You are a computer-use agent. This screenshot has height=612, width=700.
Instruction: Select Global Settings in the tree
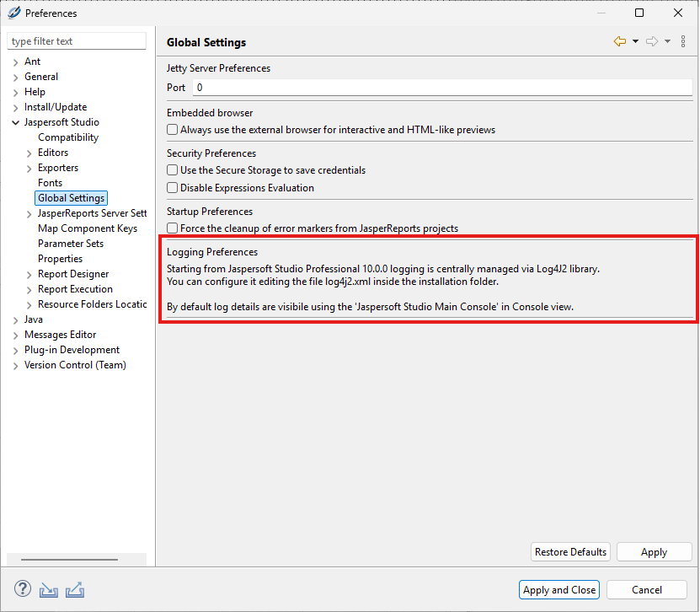71,198
